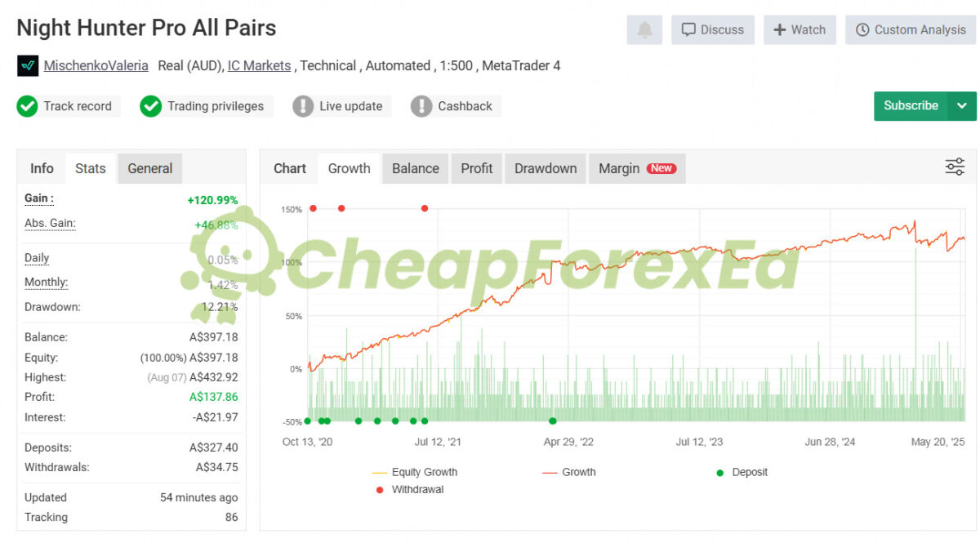980x543 pixels.
Task: Expand the Subscribe dropdown arrow
Action: (962, 105)
